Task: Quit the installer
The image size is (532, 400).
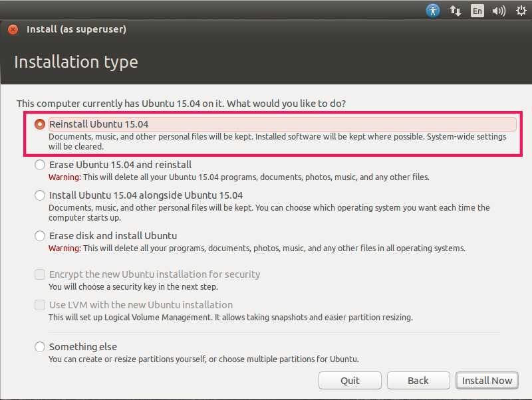Action: click(x=350, y=380)
